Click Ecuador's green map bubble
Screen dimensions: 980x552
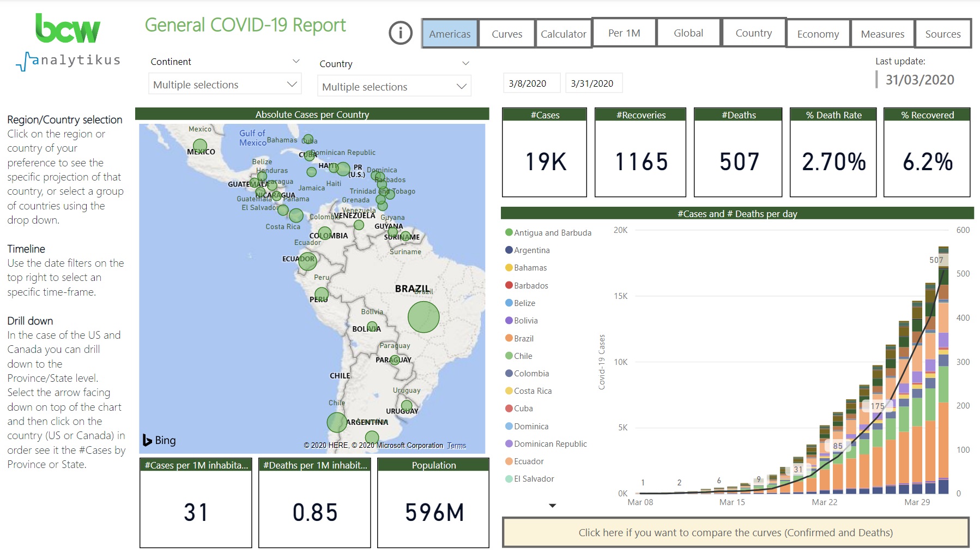click(307, 261)
